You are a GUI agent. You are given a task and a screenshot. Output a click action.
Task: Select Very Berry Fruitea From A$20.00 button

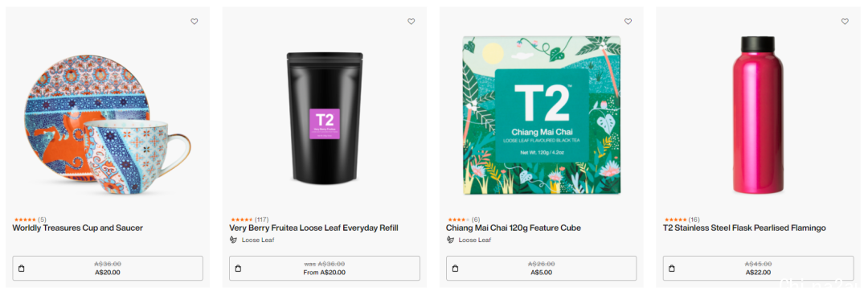point(325,269)
